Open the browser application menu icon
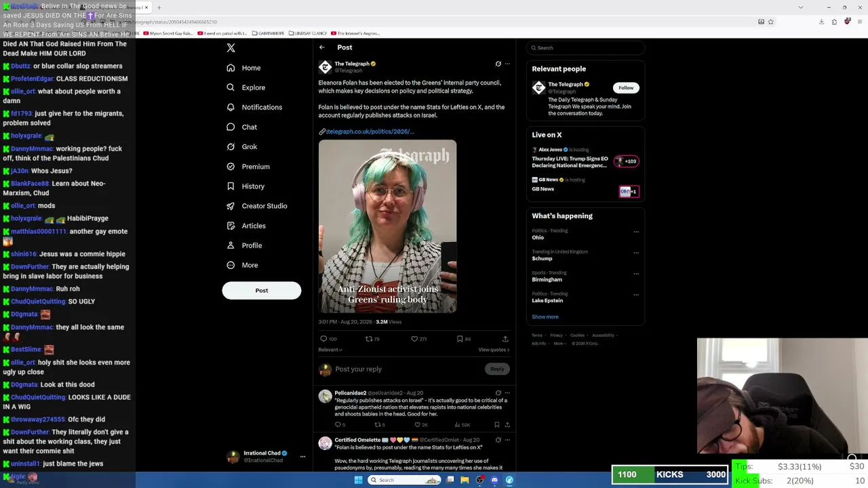Viewport: 868px width, 488px height. (x=859, y=22)
